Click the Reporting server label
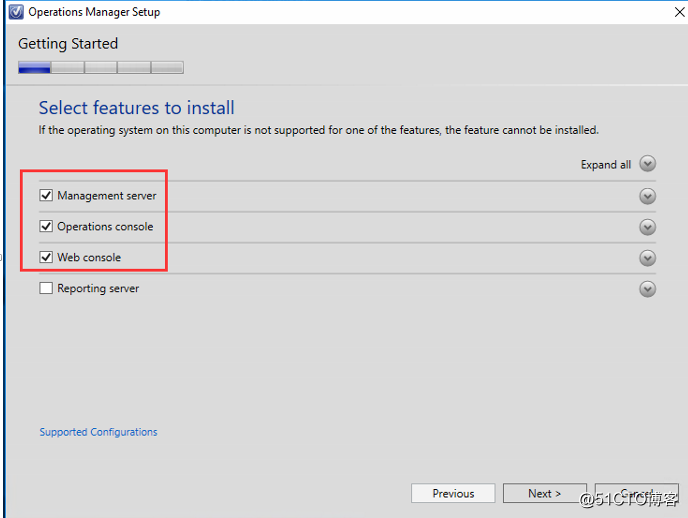The height and width of the screenshot is (518, 688). pos(98,289)
